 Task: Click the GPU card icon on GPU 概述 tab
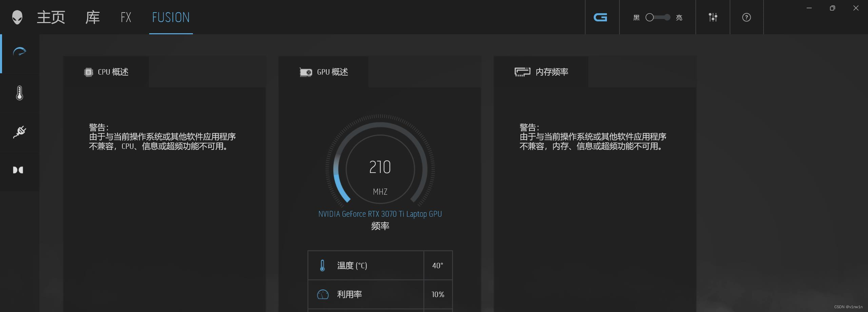click(305, 72)
